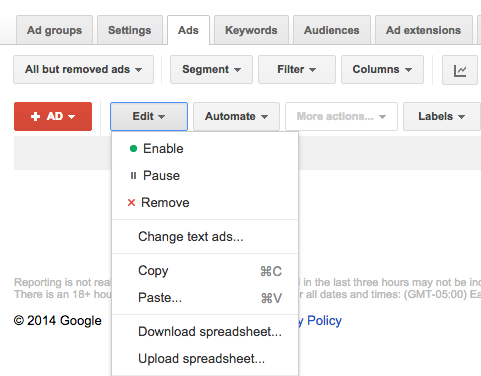Switch to Ad extensions tab
Screen dimensions: 481x376
pyautogui.click(x=424, y=30)
